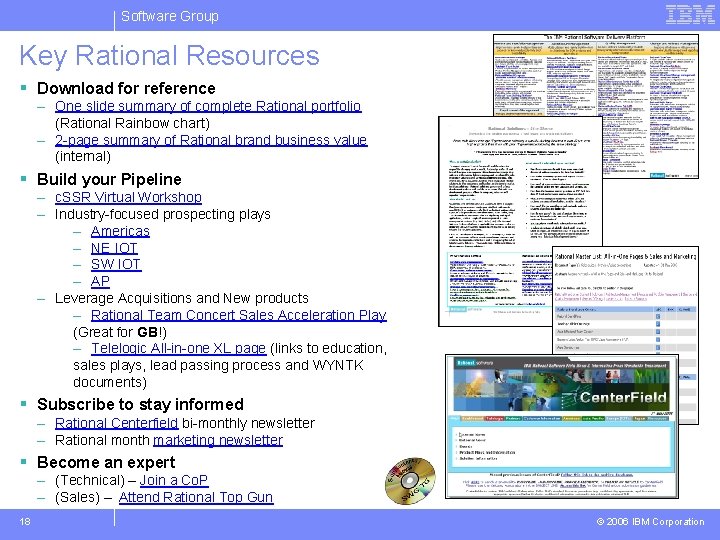Image resolution: width=720 pixels, height=540 pixels.
Task: Select the Become an expert heading
Action: 106,462
